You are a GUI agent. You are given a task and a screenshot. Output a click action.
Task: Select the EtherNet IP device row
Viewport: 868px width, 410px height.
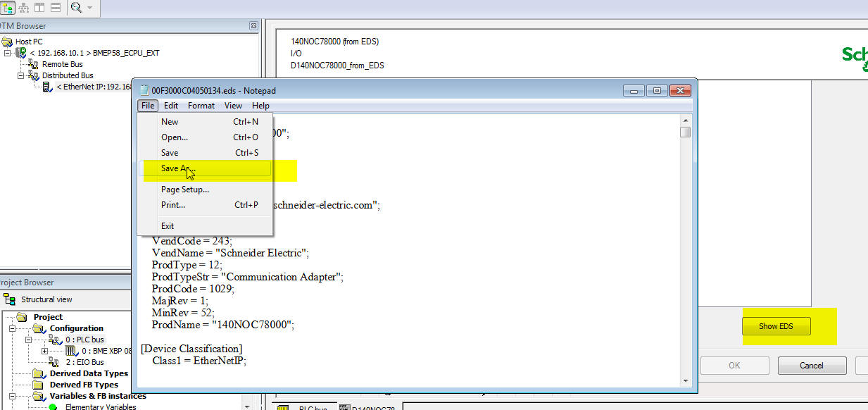coord(94,87)
